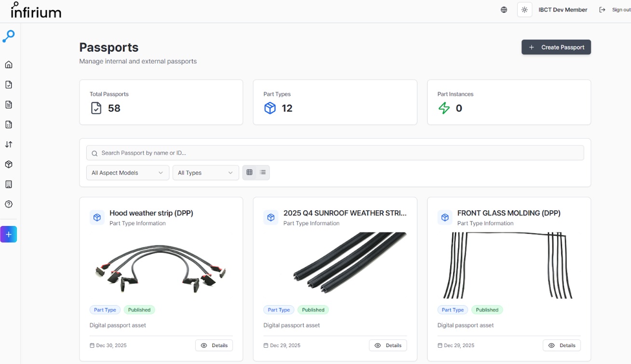This screenshot has width=631, height=364.
Task: Open the search magnifier icon in the sidebar
Action: tap(9, 36)
